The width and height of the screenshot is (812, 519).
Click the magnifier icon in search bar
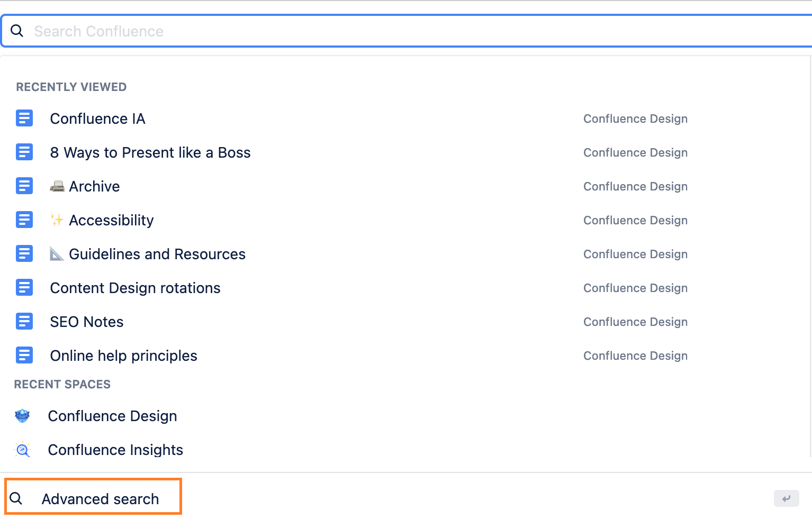click(17, 31)
